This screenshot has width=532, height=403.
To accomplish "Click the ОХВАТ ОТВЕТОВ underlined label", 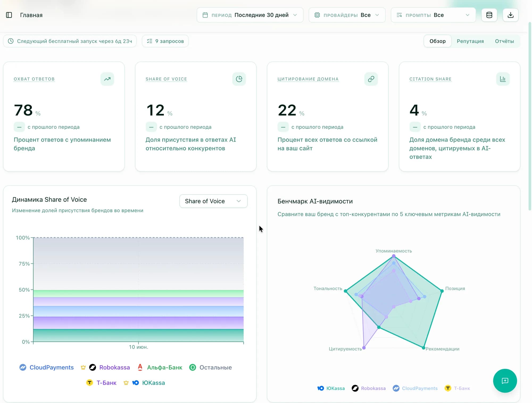I will click(34, 79).
